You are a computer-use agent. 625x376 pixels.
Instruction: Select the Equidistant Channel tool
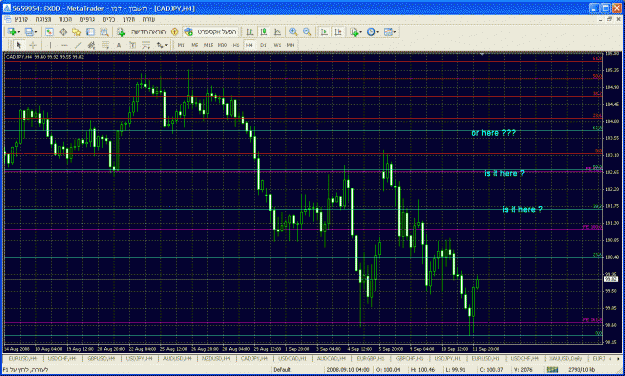(x=91, y=45)
